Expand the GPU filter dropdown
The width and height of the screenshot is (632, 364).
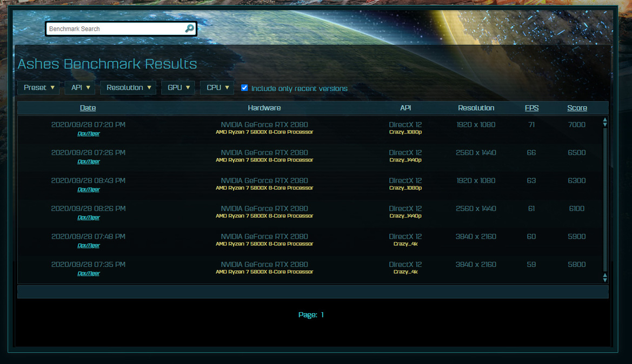[178, 88]
